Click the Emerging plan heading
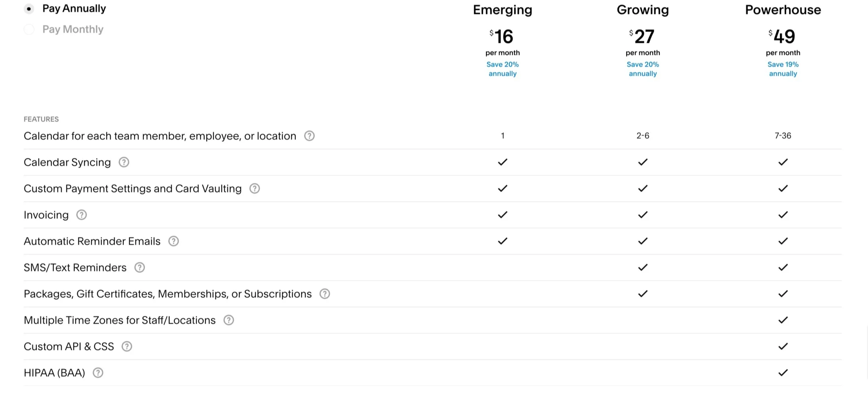Image resolution: width=868 pixels, height=393 pixels. (x=502, y=10)
